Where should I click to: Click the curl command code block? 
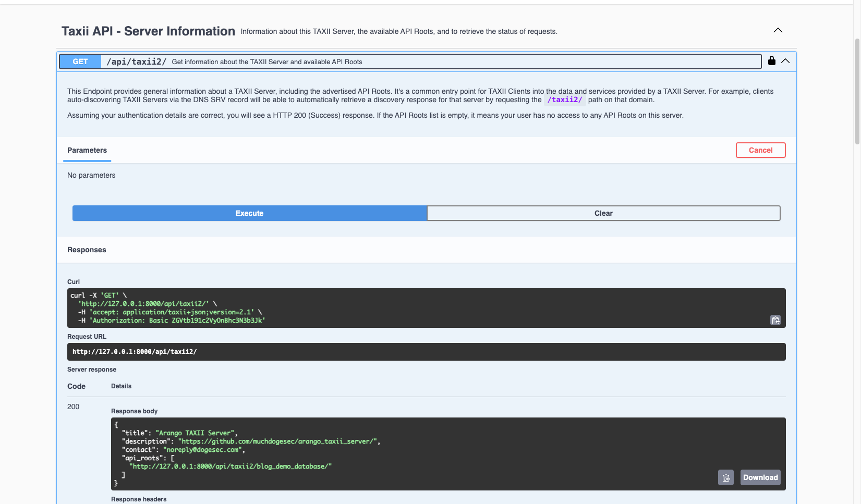pyautogui.click(x=426, y=308)
